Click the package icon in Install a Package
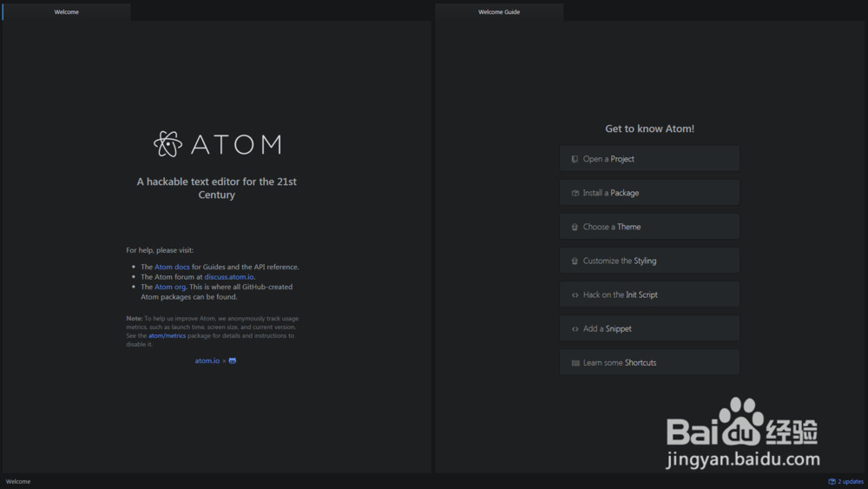This screenshot has width=868, height=489. [x=575, y=194]
